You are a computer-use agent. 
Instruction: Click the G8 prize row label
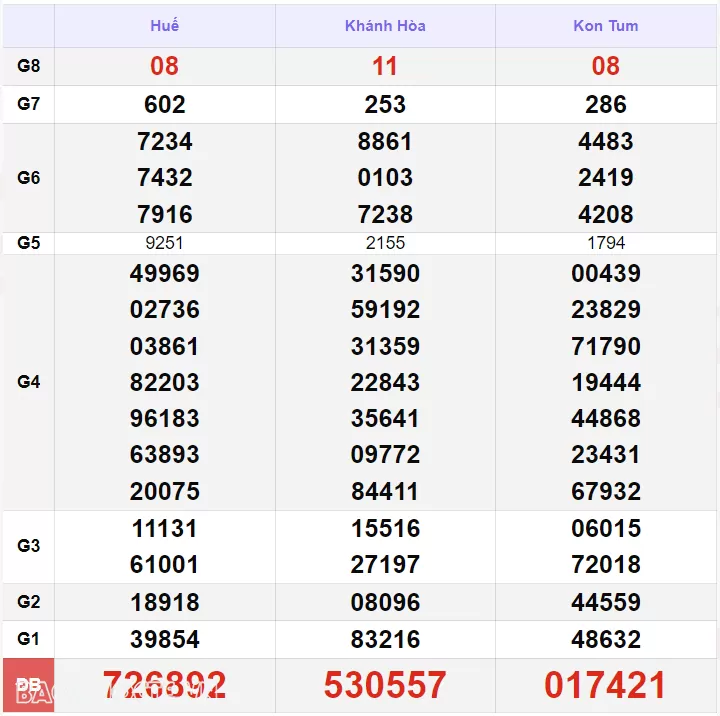(29, 66)
